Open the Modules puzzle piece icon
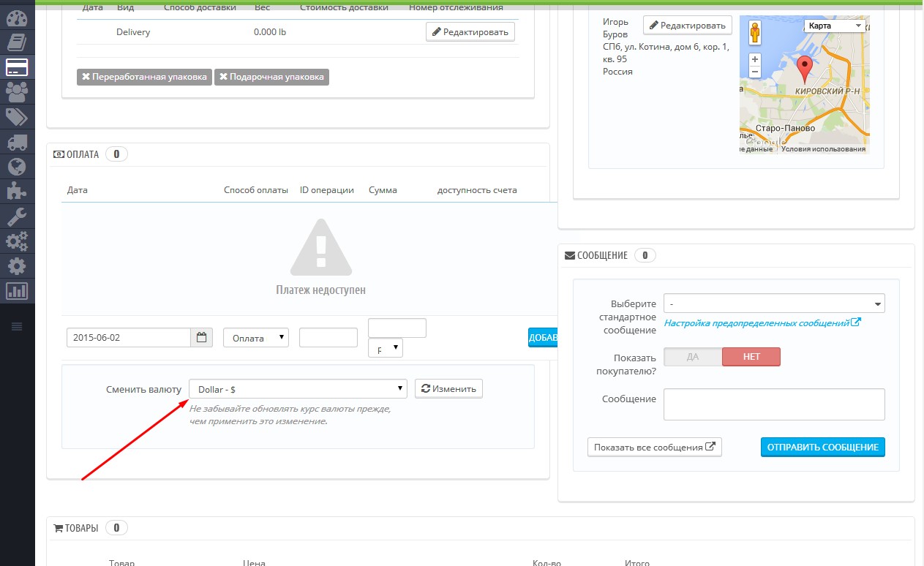The width and height of the screenshot is (924, 566). (17, 192)
